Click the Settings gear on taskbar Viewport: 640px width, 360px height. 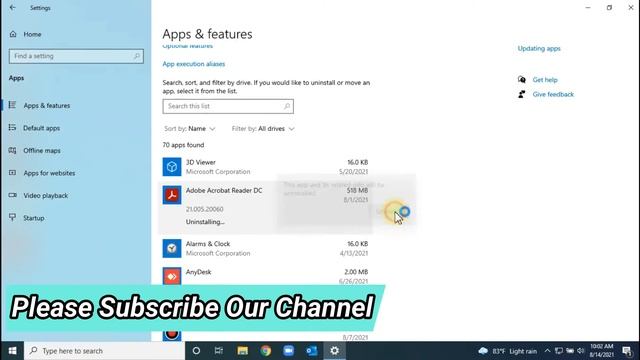335,351
